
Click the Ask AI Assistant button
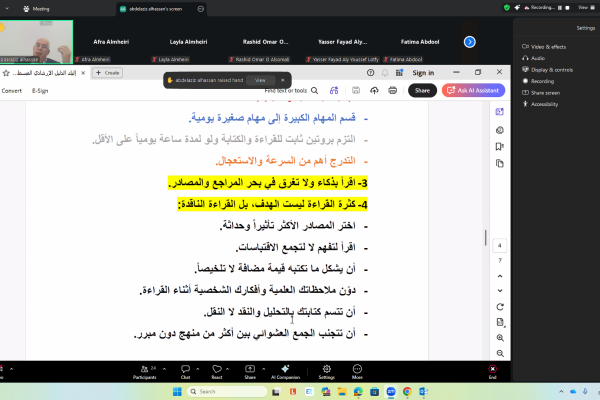coord(473,90)
